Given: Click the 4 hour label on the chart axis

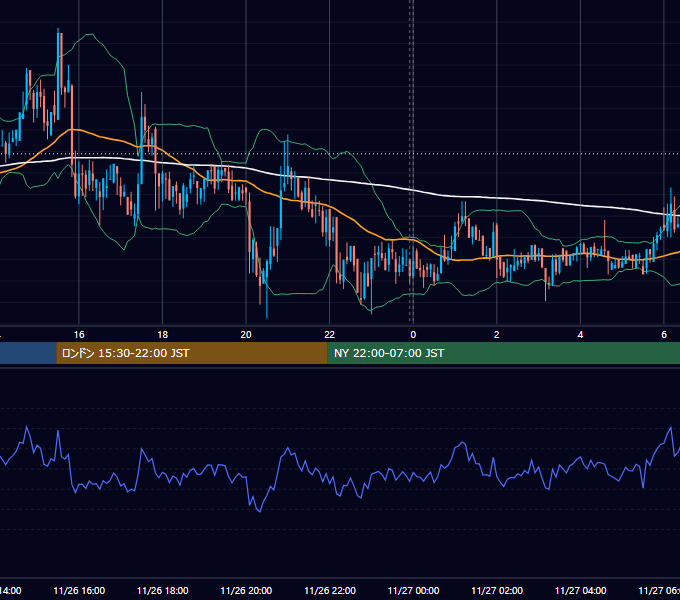Looking at the screenshot, I should click(x=580, y=335).
